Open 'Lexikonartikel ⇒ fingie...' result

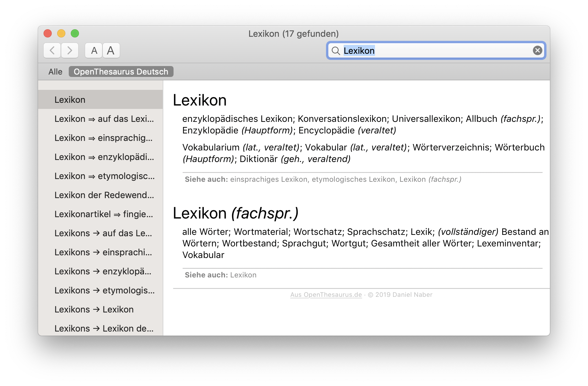103,214
